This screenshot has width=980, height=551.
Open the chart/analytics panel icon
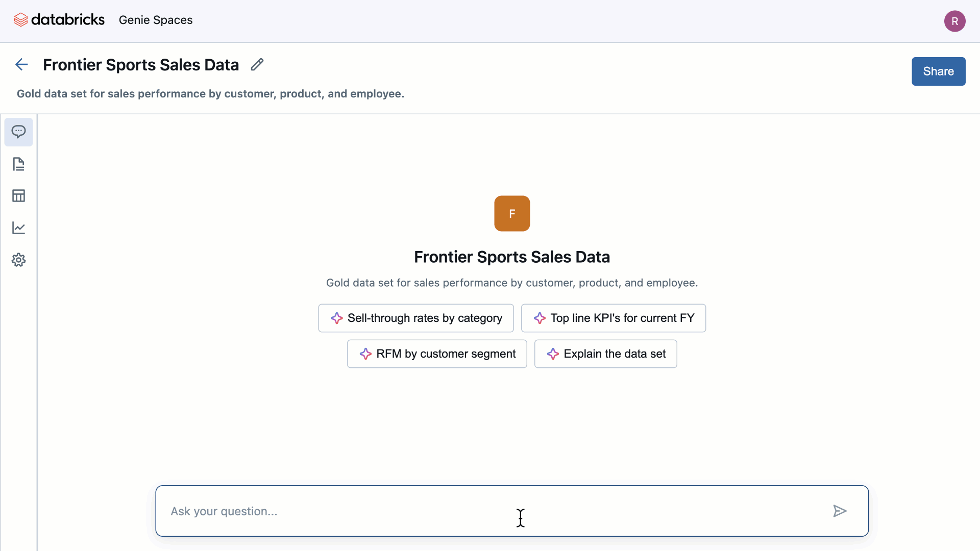(x=18, y=228)
